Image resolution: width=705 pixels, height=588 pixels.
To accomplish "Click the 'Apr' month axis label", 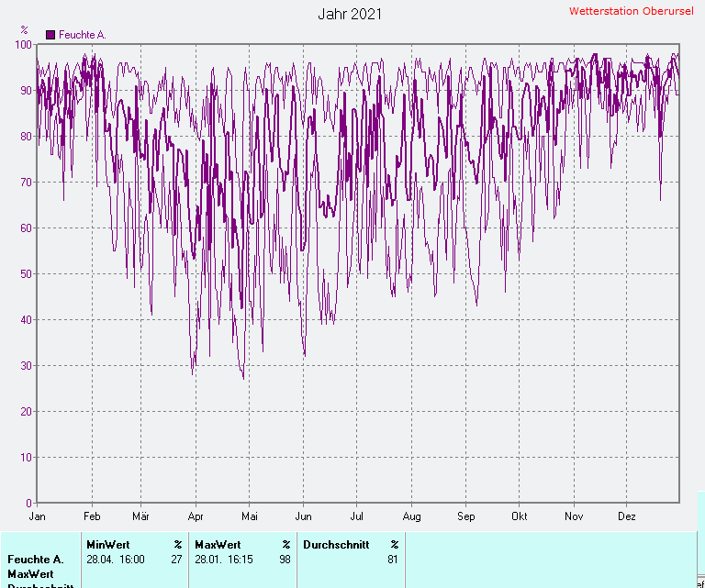I will [196, 516].
